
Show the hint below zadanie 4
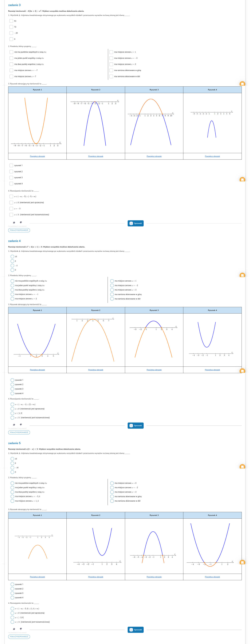tap(19, 432)
